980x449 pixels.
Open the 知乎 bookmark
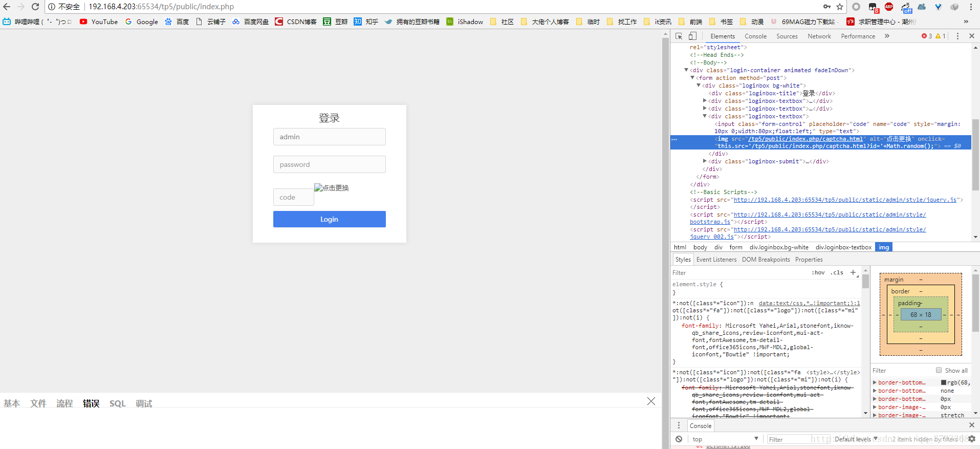tap(366, 22)
